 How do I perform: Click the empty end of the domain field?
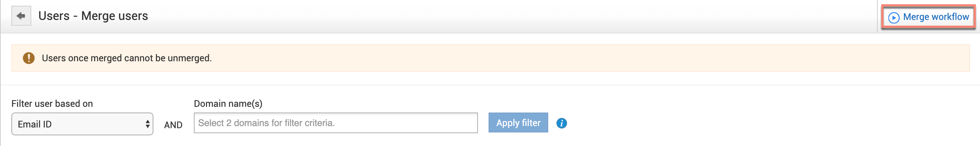(x=437, y=123)
